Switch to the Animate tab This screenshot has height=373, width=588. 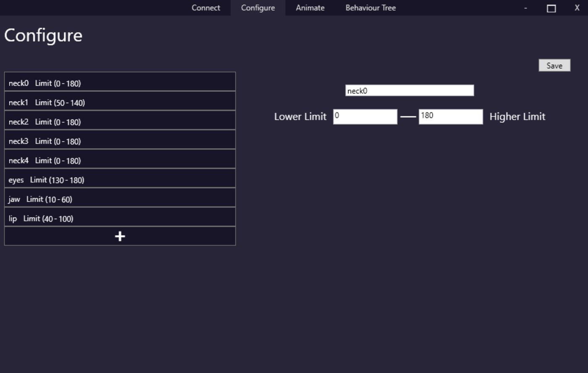coord(310,8)
